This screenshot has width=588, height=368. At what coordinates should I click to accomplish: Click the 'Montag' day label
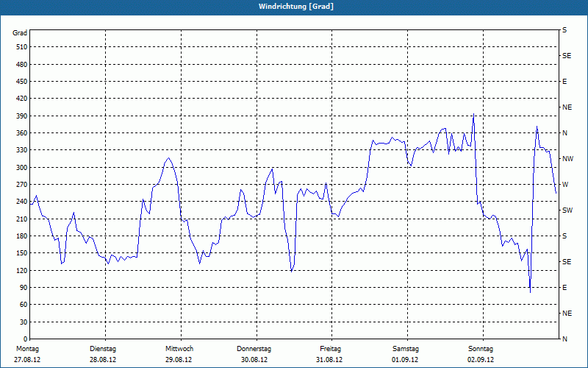[27, 349]
